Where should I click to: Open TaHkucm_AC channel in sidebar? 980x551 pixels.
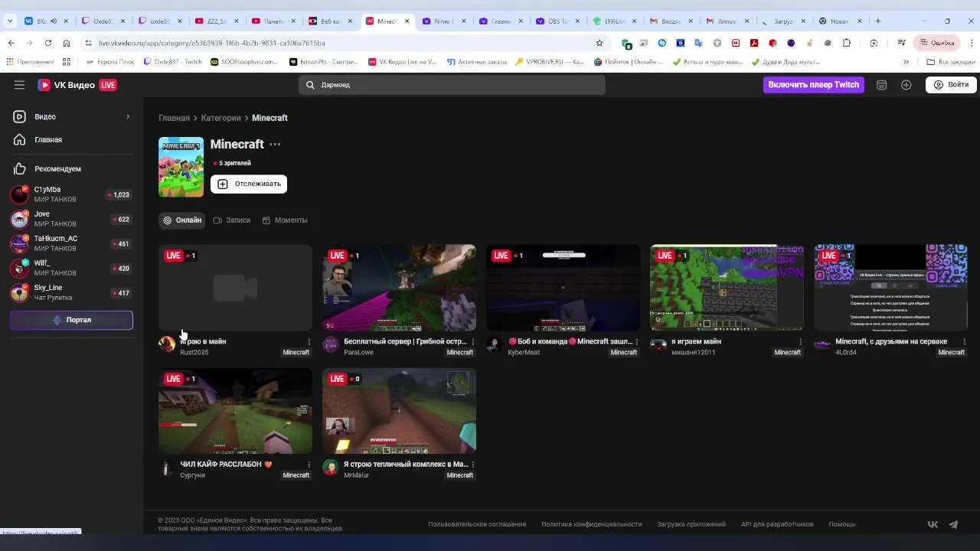(x=71, y=243)
